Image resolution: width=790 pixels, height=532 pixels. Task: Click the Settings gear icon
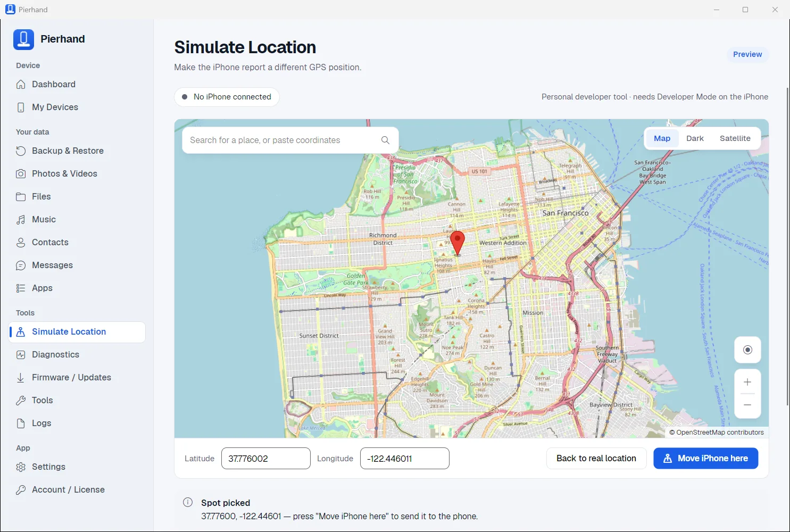21,467
